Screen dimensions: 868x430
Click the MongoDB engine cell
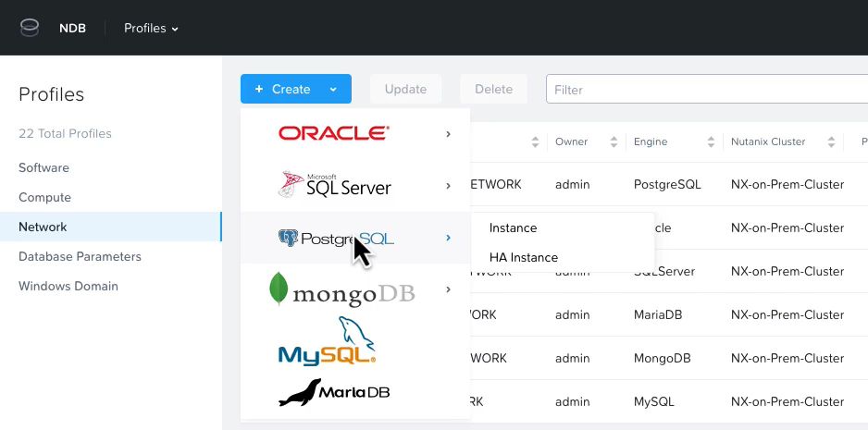[662, 358]
